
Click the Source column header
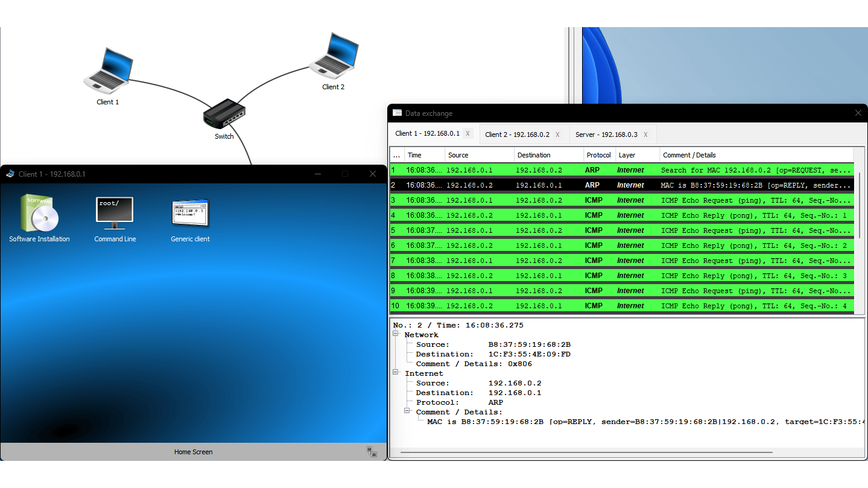[480, 155]
